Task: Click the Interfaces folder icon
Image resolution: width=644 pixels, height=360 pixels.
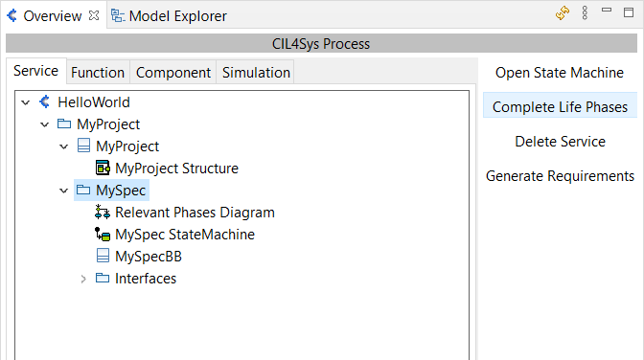Action: 103,278
